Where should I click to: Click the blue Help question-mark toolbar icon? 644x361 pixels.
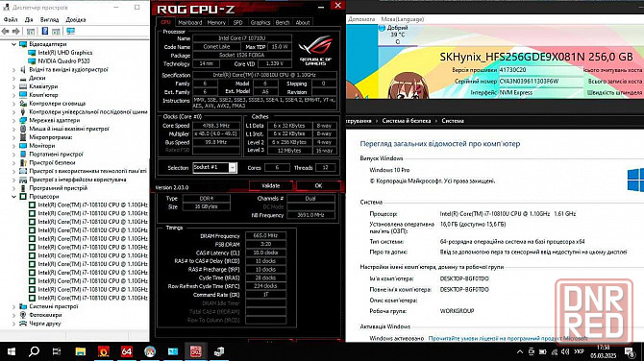[x=45, y=31]
